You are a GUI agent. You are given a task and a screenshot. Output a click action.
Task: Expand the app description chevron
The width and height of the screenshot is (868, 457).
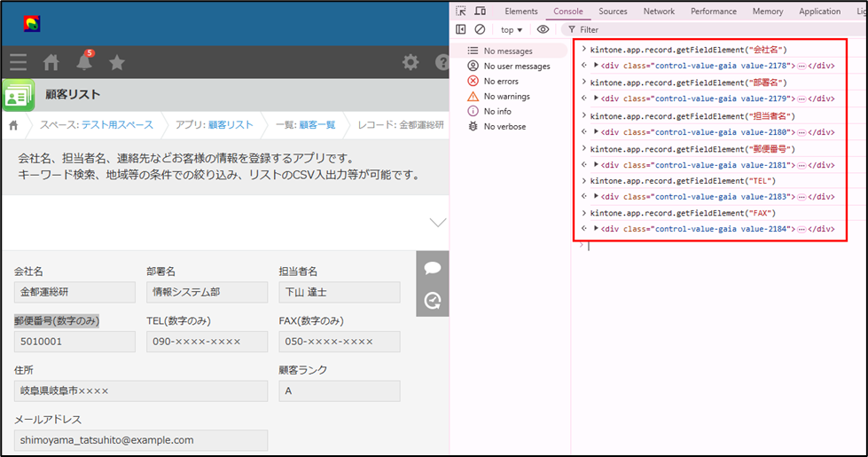(438, 222)
